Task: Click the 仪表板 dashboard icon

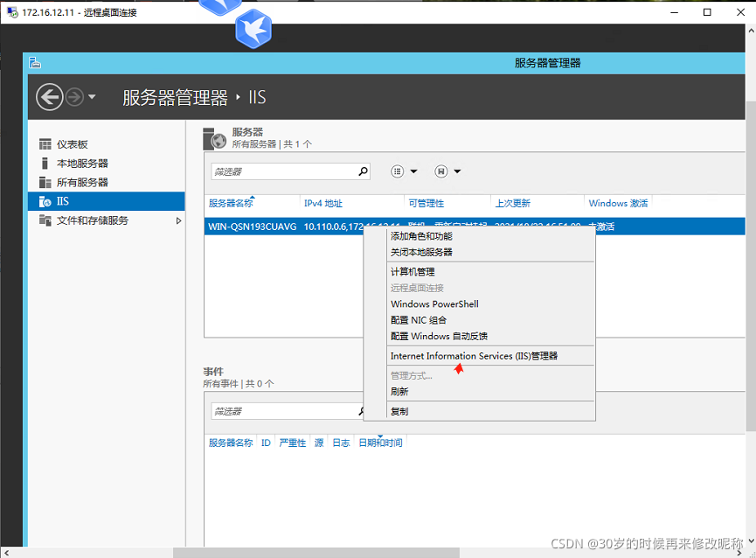Action: [45, 144]
